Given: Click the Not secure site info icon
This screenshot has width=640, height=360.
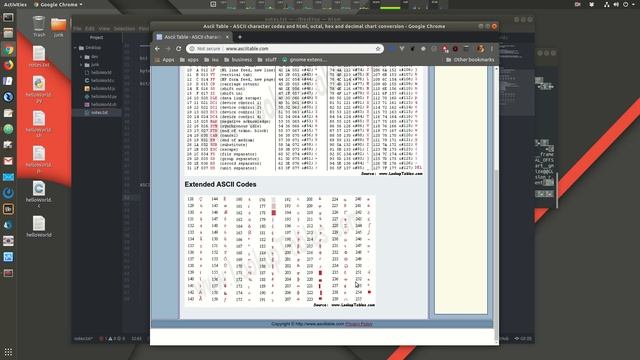Looking at the screenshot, I should pos(192,49).
